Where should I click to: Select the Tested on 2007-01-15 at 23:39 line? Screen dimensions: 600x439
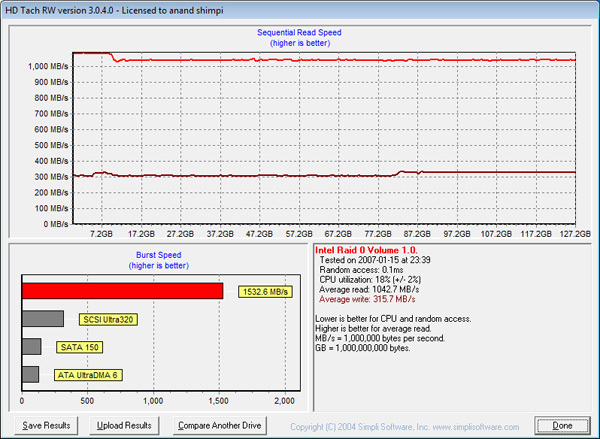375,260
